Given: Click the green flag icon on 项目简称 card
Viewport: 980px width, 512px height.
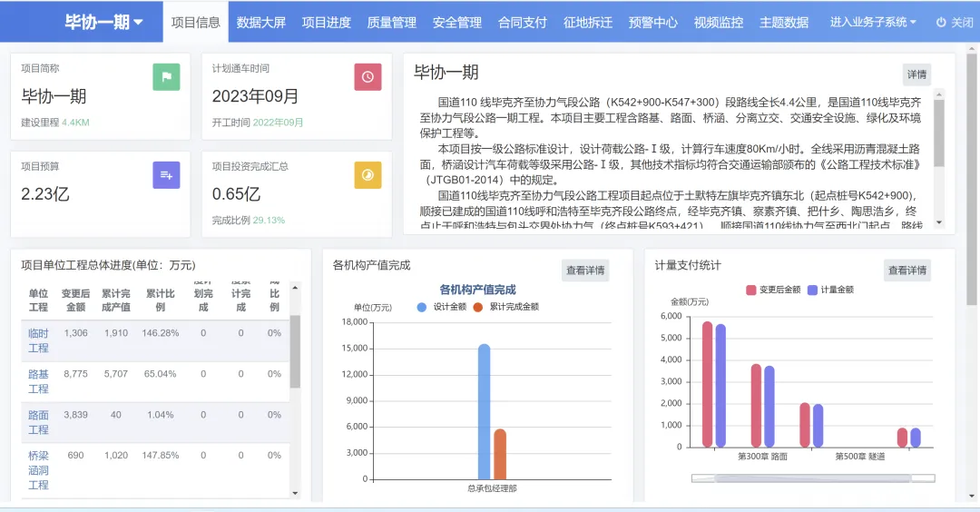Looking at the screenshot, I should coord(166,77).
